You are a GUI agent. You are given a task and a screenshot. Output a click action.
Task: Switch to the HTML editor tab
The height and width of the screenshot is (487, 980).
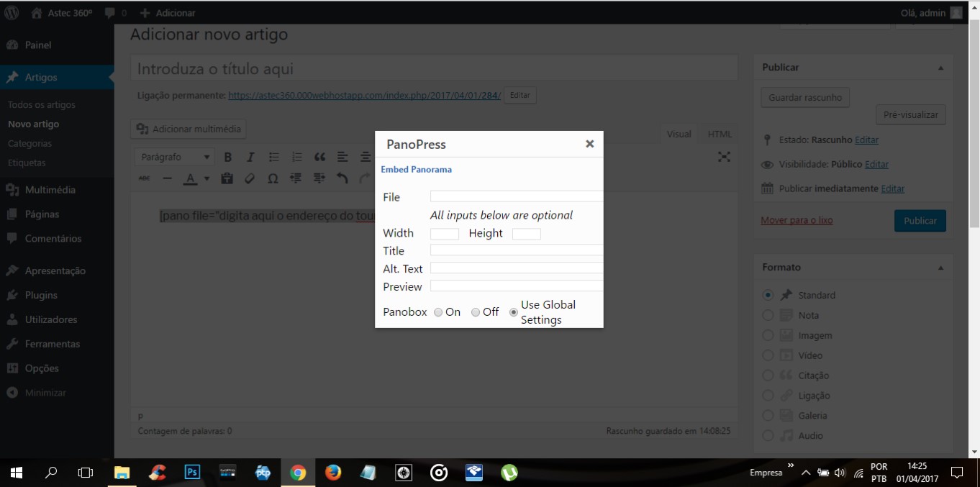[720, 134]
